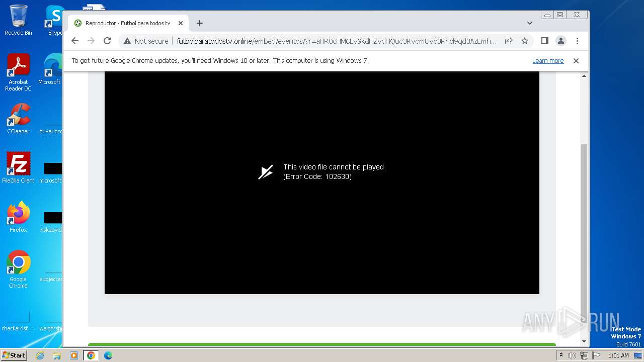Open the Recycle Bin desktop icon
Viewport: 644px width, 362px height.
pyautogui.click(x=18, y=21)
